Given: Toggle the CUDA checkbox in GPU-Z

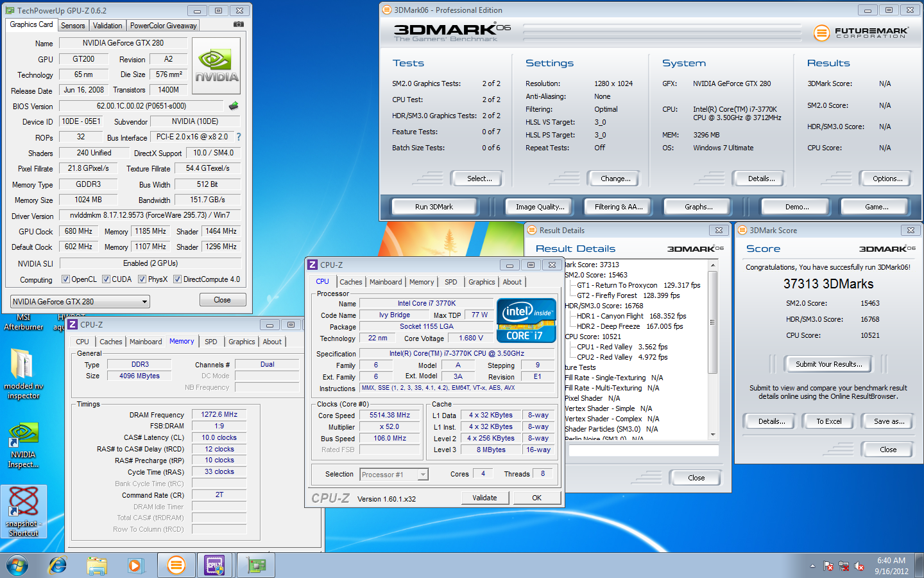Looking at the screenshot, I should pos(106,279).
